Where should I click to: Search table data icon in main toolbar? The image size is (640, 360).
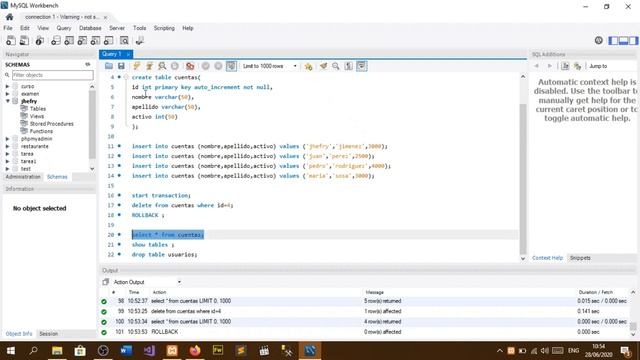[124, 40]
